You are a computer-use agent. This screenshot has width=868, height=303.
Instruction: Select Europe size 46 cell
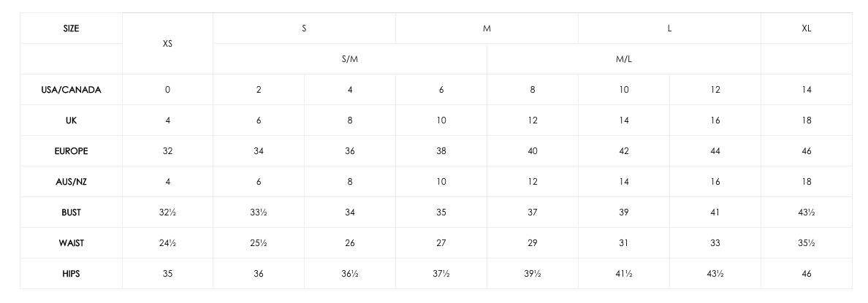(x=807, y=151)
